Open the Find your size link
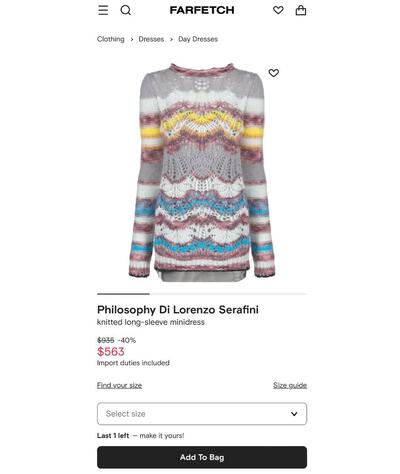 tap(119, 385)
